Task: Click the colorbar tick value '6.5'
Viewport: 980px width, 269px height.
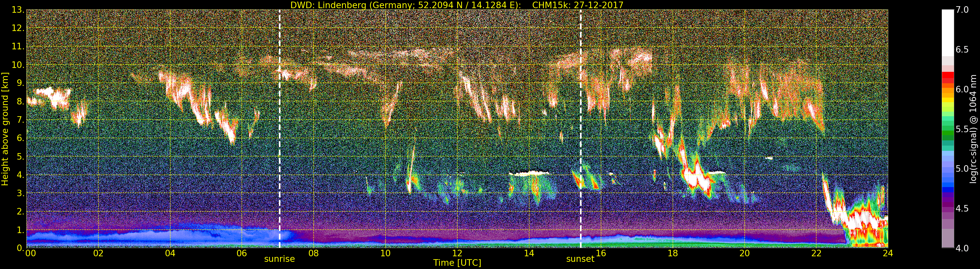Action: [x=962, y=50]
